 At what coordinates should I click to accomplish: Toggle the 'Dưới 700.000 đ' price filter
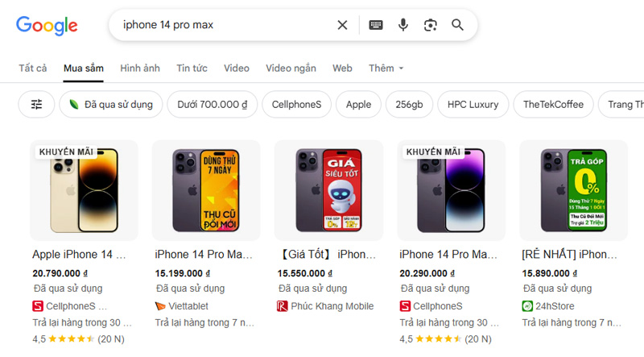[x=213, y=105]
